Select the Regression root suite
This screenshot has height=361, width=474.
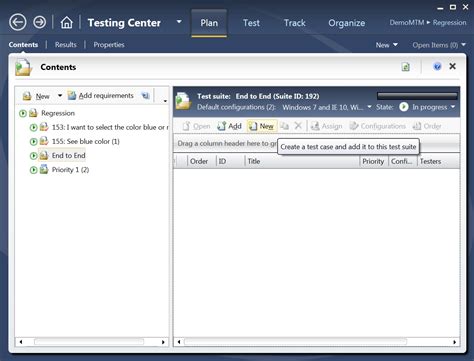pos(58,113)
